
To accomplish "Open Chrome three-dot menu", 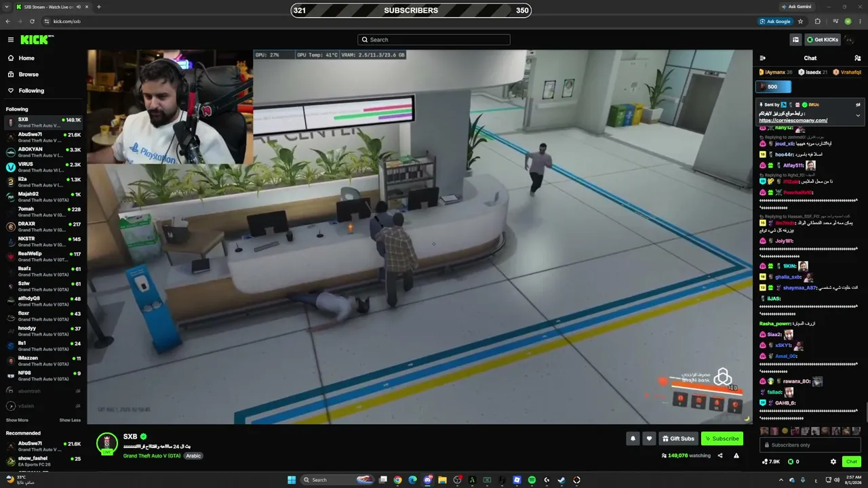I will pyautogui.click(x=859, y=22).
